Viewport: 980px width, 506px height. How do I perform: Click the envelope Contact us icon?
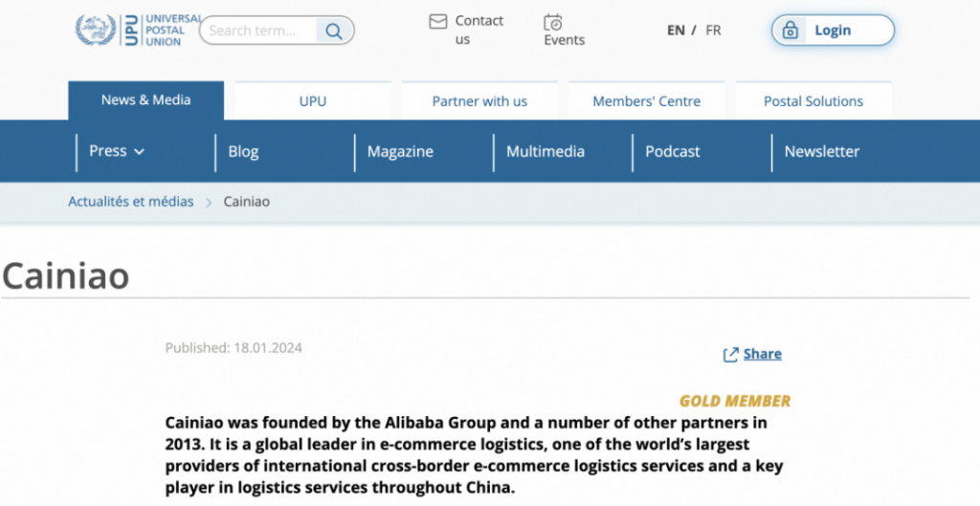click(x=438, y=22)
